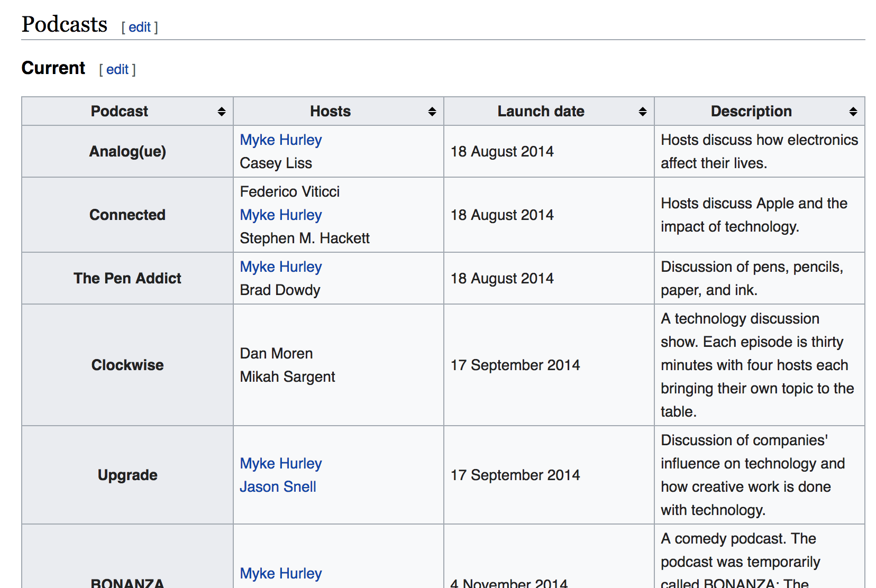This screenshot has height=588, width=876.
Task: Open the Jason Snell link
Action: [278, 486]
